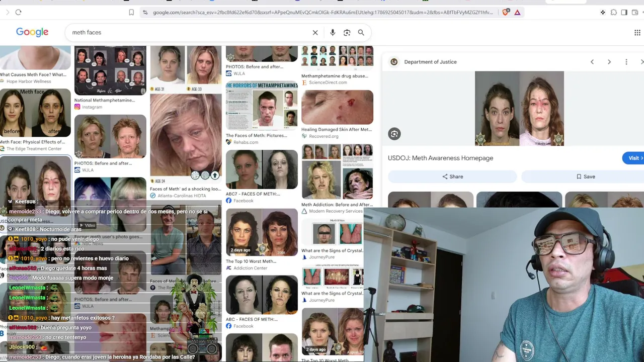
Task: Clear the search box with the X
Action: [315, 33]
